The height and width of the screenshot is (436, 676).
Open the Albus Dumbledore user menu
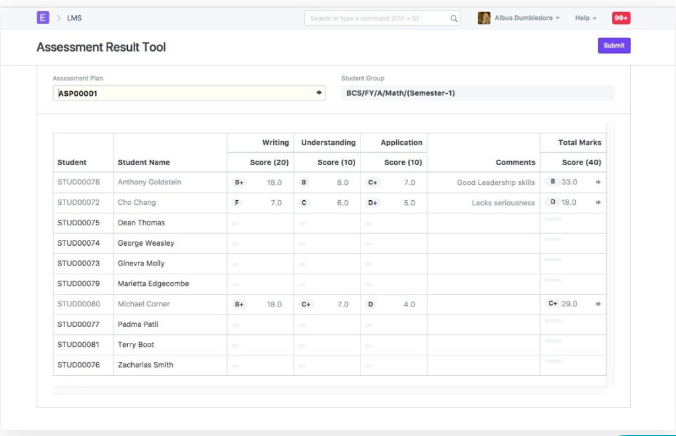(x=527, y=18)
